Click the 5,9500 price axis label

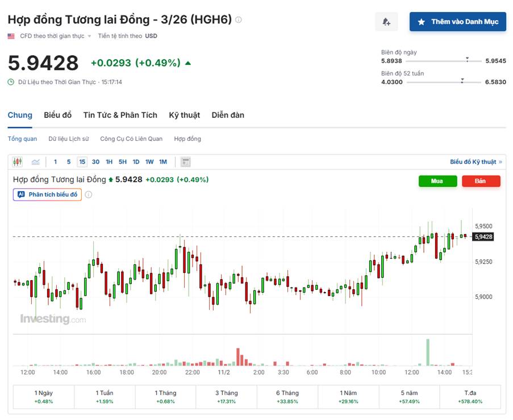(x=483, y=226)
